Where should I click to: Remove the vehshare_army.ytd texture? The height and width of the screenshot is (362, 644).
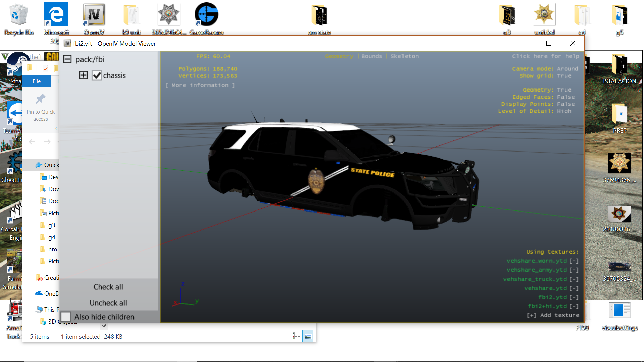pos(574,270)
